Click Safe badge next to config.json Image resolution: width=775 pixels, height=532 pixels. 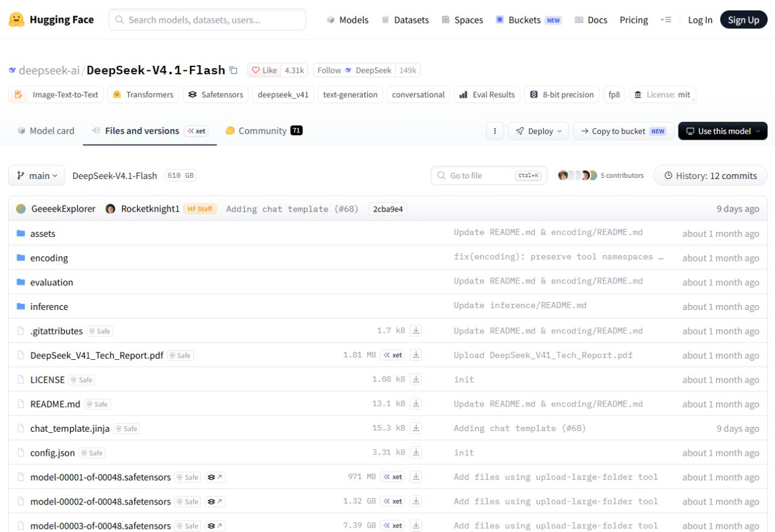point(92,453)
